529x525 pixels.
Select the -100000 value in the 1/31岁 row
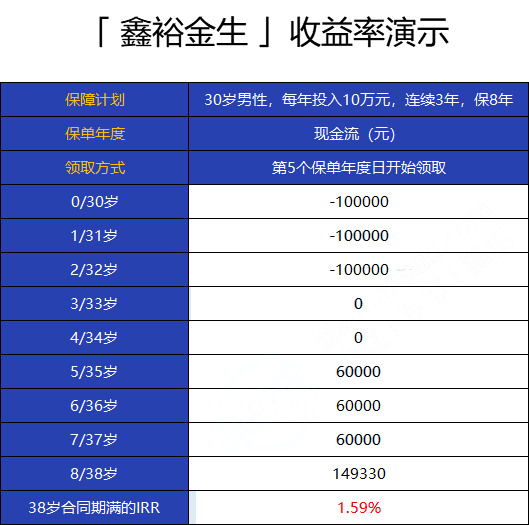359,236
